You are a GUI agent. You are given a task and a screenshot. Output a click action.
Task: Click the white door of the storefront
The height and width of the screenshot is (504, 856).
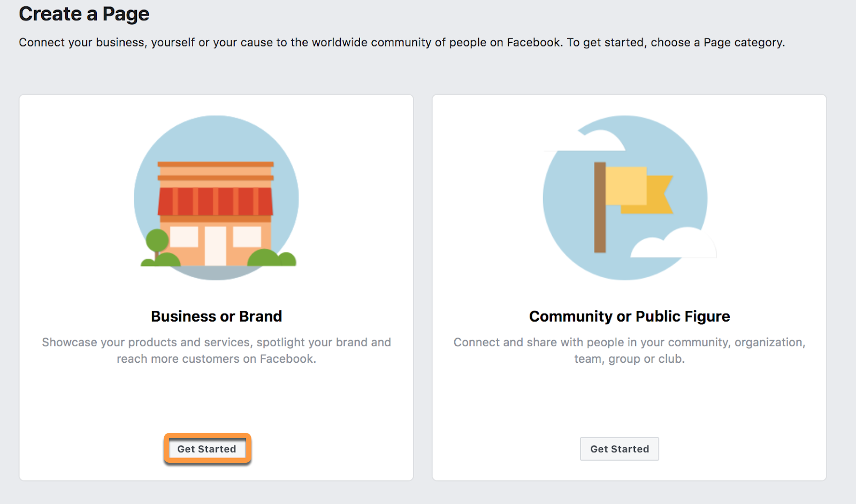[216, 246]
